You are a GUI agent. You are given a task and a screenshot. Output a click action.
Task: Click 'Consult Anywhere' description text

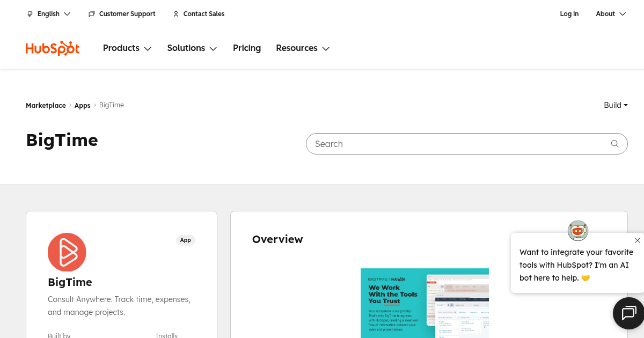click(119, 306)
